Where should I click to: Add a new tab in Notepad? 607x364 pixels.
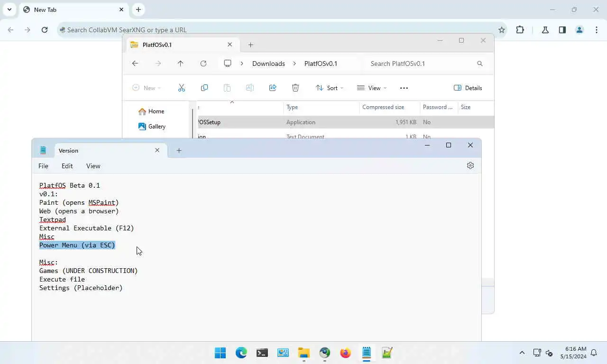(x=179, y=150)
